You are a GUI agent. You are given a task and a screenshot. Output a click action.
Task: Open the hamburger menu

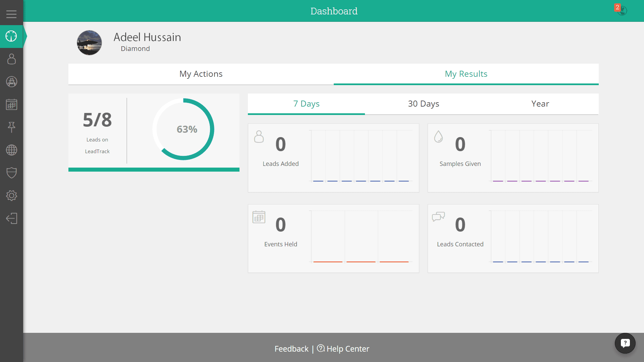(x=11, y=14)
